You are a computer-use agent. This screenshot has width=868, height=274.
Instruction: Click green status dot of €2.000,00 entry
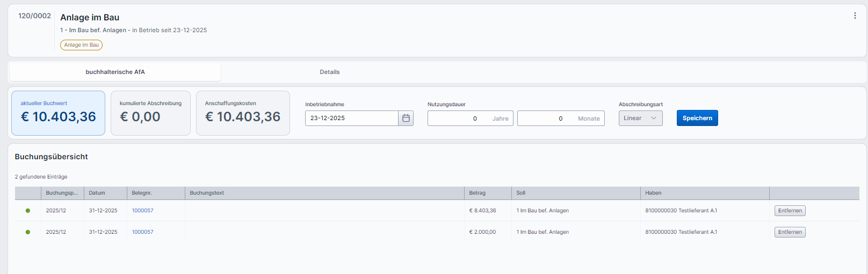point(28,232)
